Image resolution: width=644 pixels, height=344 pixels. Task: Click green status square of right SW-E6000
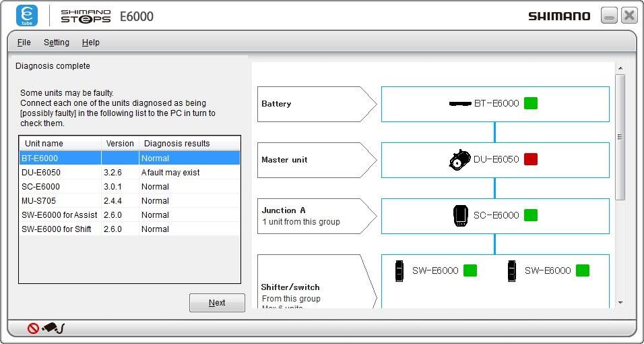tap(583, 270)
